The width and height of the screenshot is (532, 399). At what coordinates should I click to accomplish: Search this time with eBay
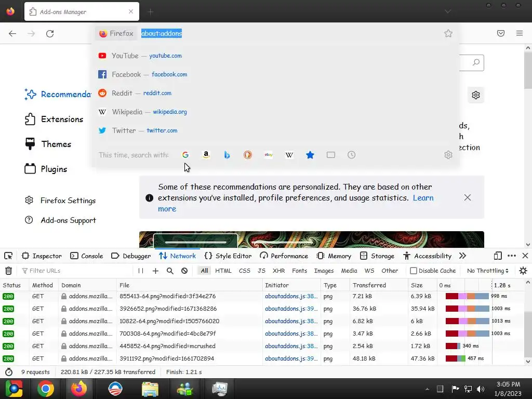pos(269,155)
